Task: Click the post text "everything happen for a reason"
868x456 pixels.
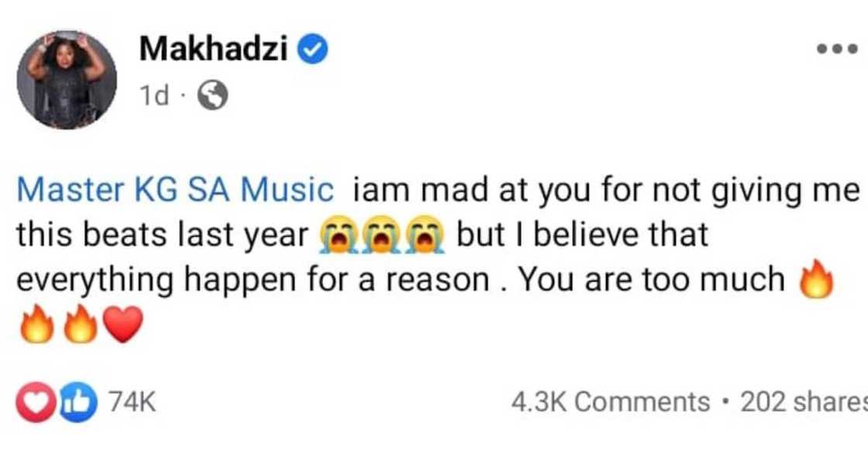Action: click(252, 280)
